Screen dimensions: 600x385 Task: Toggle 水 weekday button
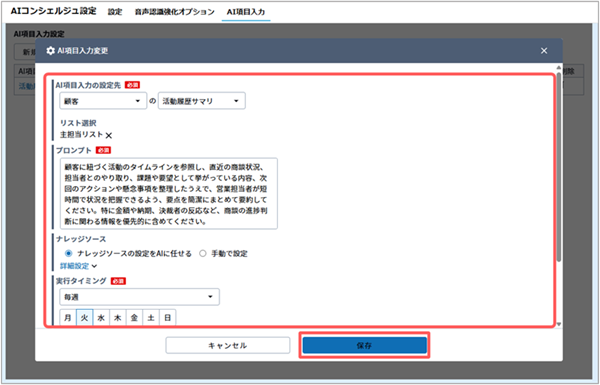point(101,318)
